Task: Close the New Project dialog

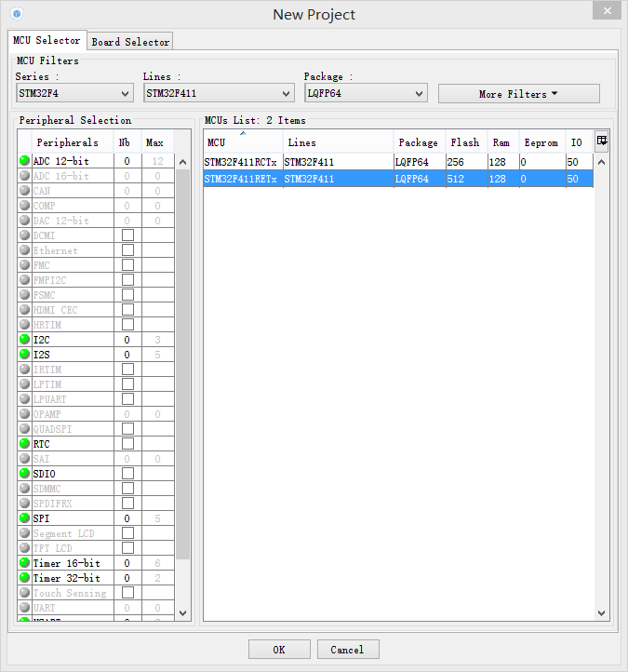Action: click(x=607, y=11)
